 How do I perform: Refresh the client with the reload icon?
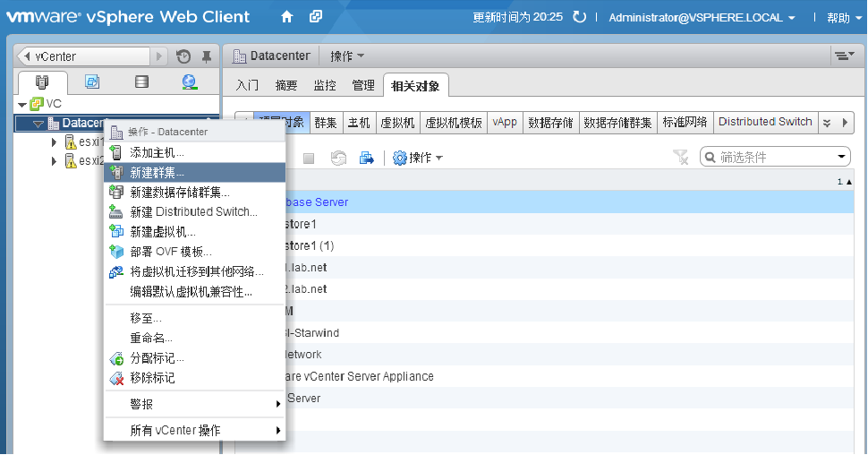[x=579, y=17]
